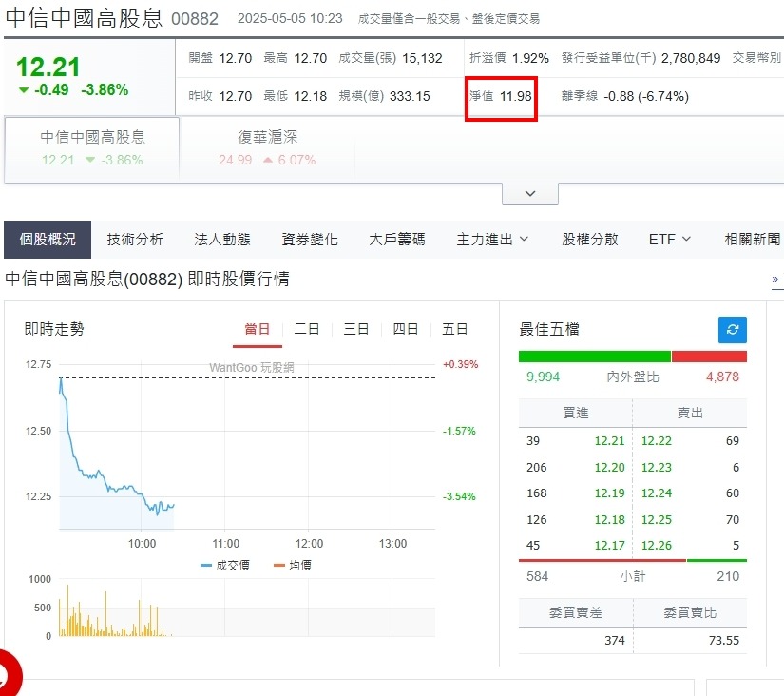Click the 9,994 inner volume figure
Screen dimensions: 784x696
click(543, 377)
